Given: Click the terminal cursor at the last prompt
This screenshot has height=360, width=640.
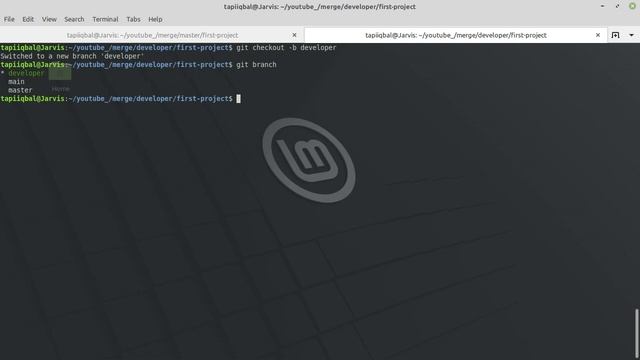Looking at the screenshot, I should [x=238, y=99].
